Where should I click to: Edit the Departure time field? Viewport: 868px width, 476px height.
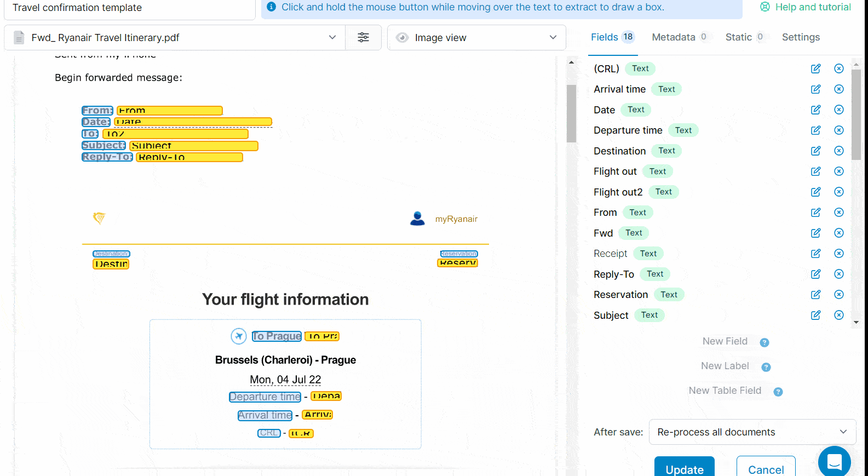point(815,130)
